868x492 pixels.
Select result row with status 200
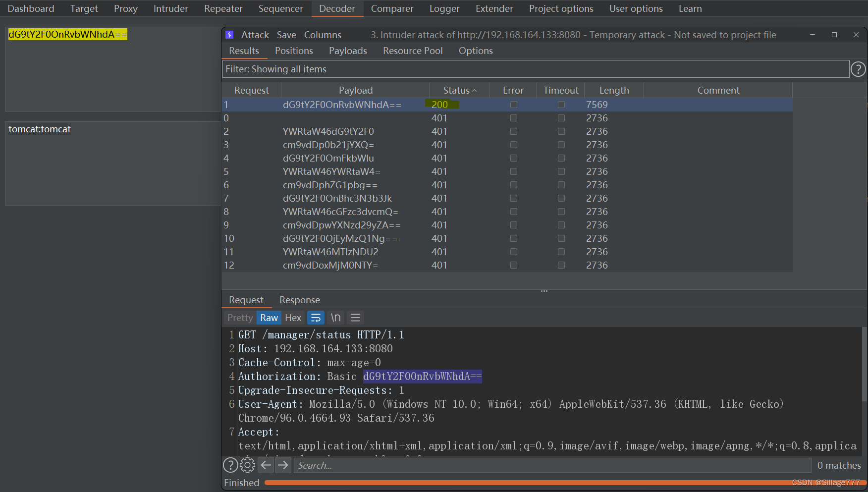pyautogui.click(x=507, y=105)
